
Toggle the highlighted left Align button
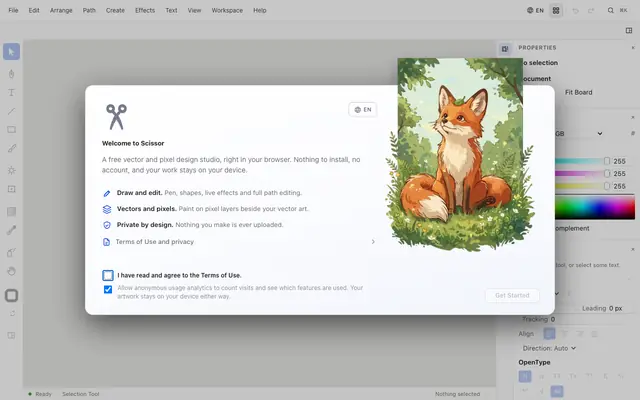click(x=549, y=334)
